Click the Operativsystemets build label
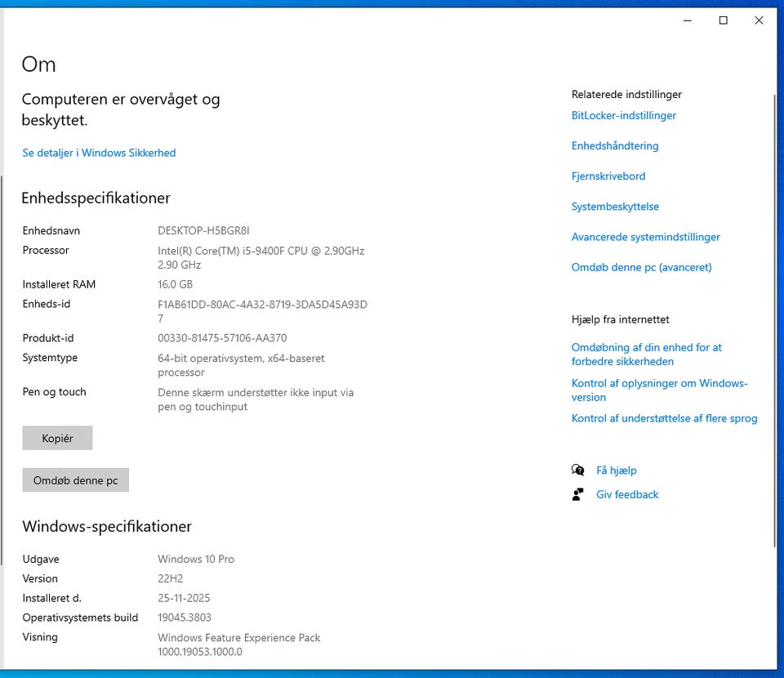 pos(80,618)
